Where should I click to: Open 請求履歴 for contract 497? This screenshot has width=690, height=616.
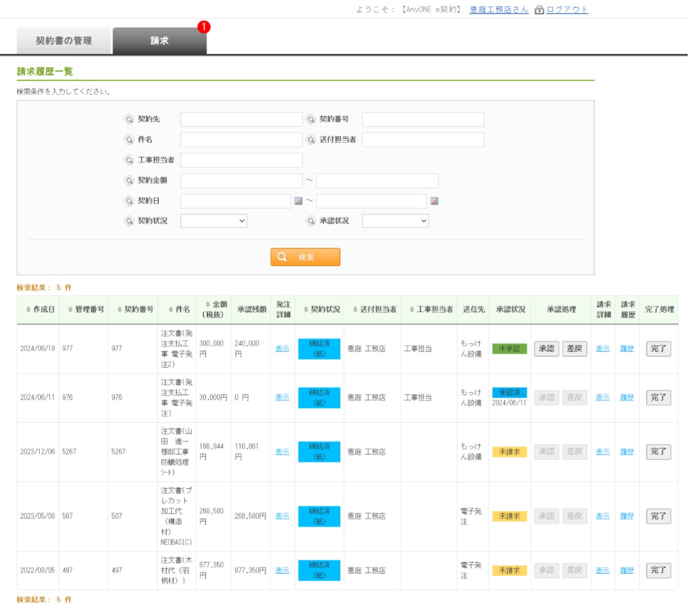point(627,570)
